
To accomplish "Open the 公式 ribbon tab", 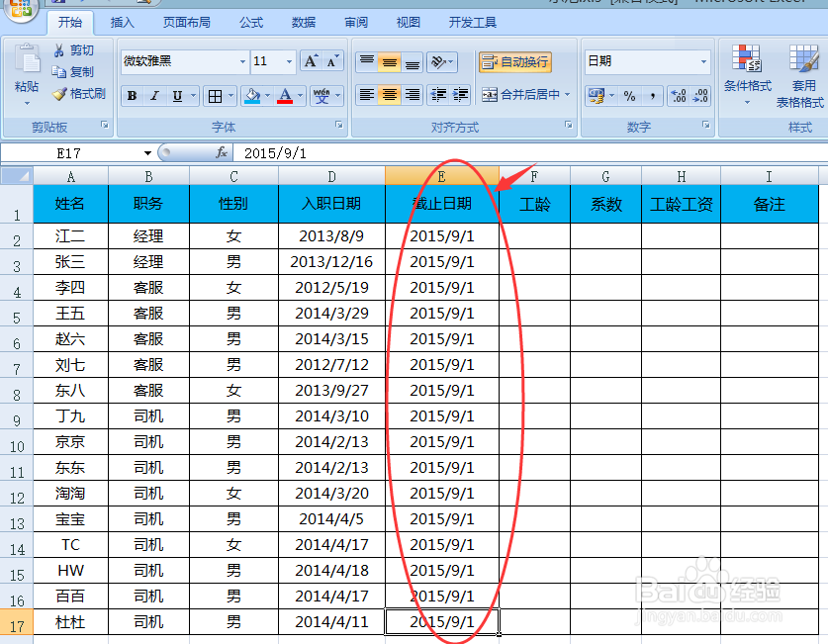I will coord(249,21).
